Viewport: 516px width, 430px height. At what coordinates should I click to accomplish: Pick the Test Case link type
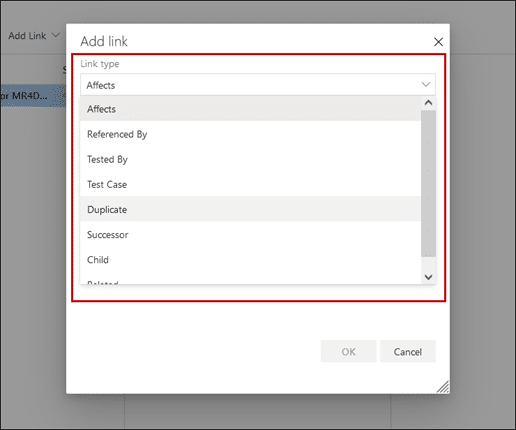[250, 184]
